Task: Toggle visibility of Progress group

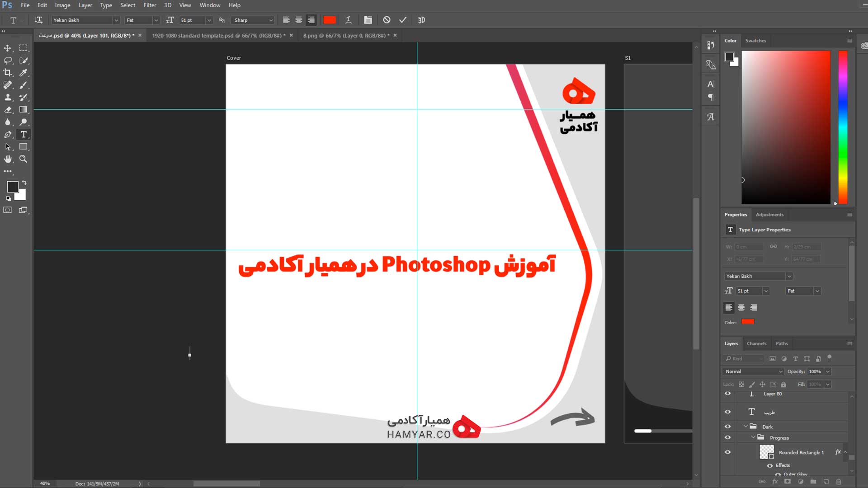Action: point(727,437)
